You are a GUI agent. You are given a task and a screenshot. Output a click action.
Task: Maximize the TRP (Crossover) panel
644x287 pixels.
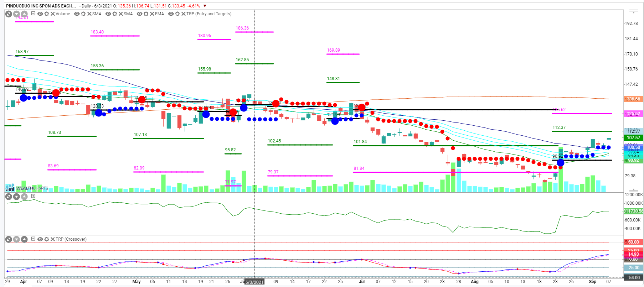(x=9, y=239)
